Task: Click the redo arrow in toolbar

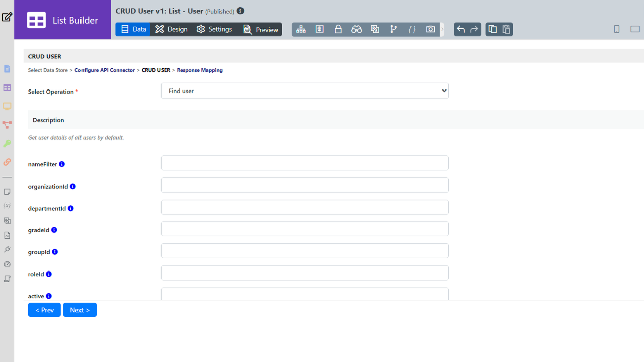Action: tap(474, 29)
